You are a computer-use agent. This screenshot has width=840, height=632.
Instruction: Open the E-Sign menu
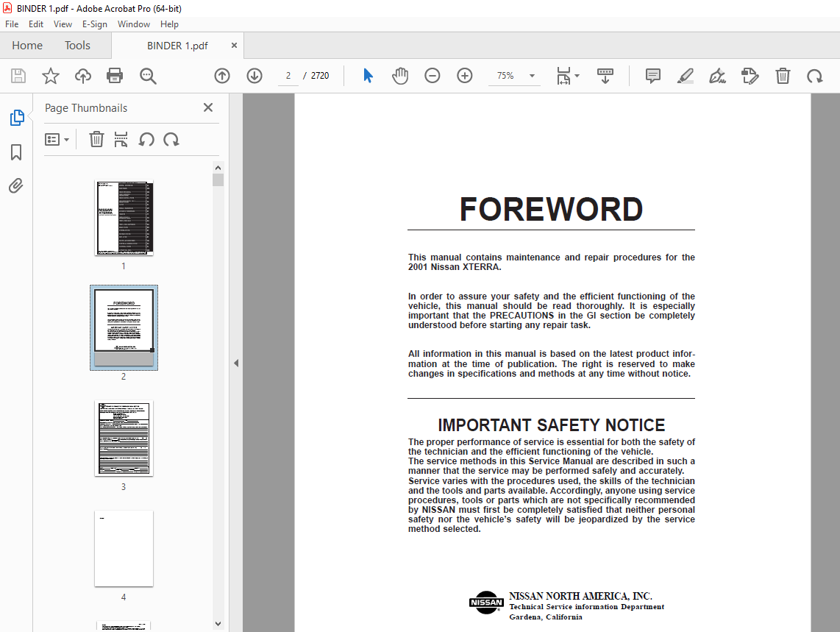pos(94,24)
